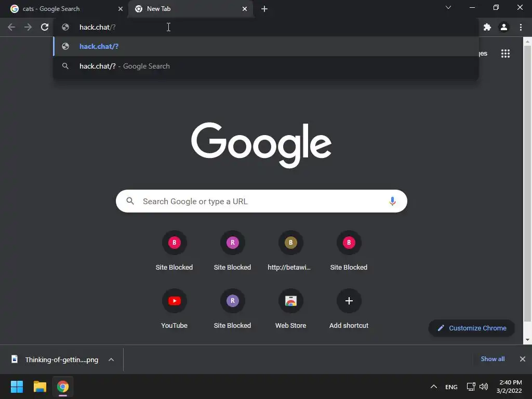Open the Chrome profile avatar
Image resolution: width=532 pixels, height=399 pixels.
pos(504,27)
